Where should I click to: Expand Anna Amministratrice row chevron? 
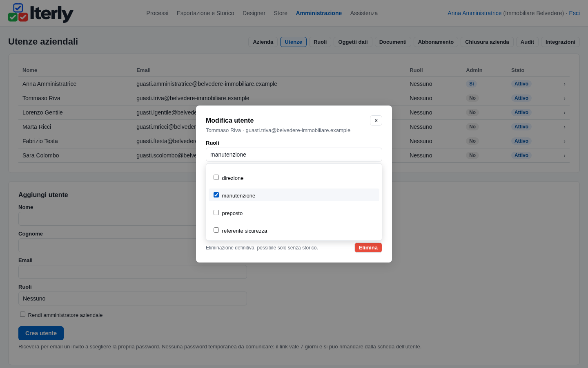(564, 84)
